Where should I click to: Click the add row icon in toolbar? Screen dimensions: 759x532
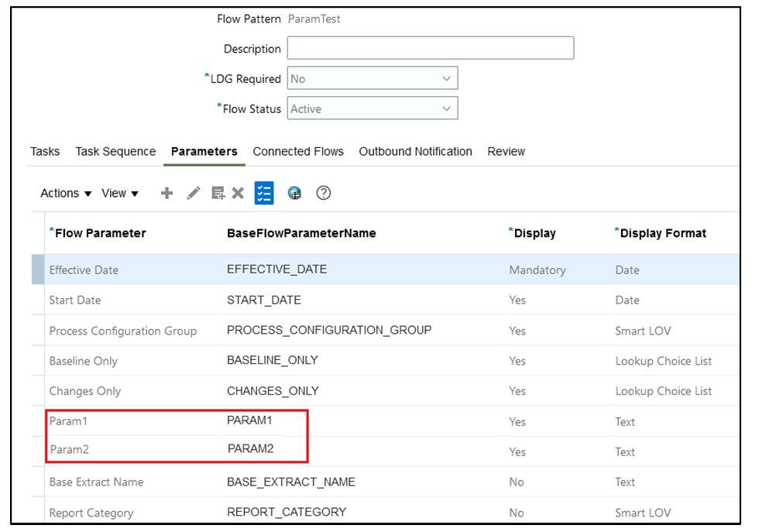click(x=218, y=194)
